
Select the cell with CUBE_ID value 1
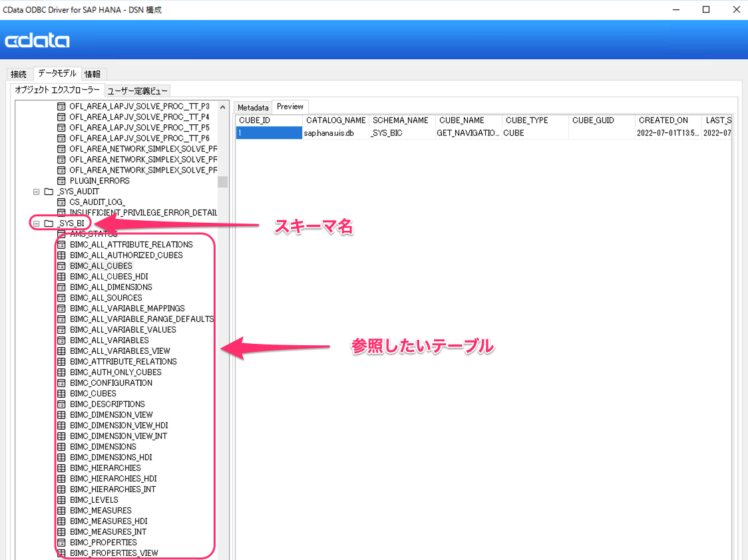269,133
